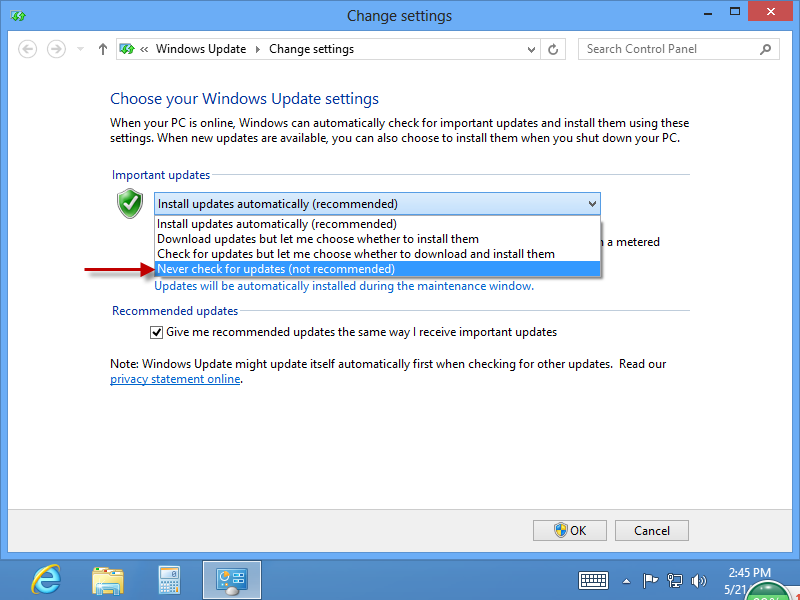Close the Change settings window
800x600 pixels.
pos(770,12)
